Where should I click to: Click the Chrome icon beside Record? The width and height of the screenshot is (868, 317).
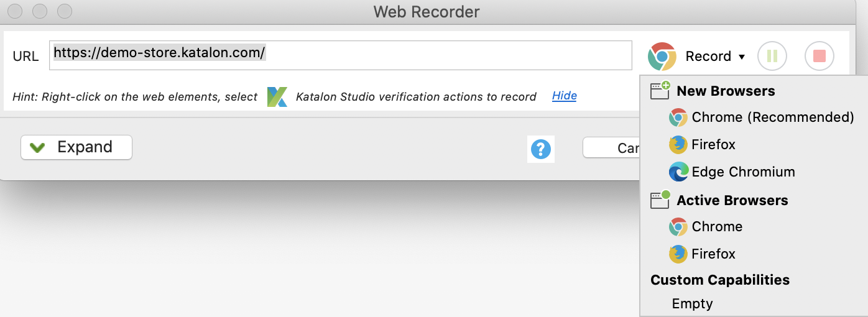[x=662, y=57]
